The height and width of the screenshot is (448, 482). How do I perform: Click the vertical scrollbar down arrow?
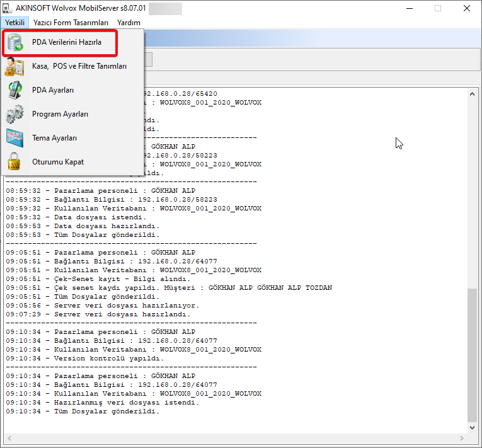[x=472, y=428]
